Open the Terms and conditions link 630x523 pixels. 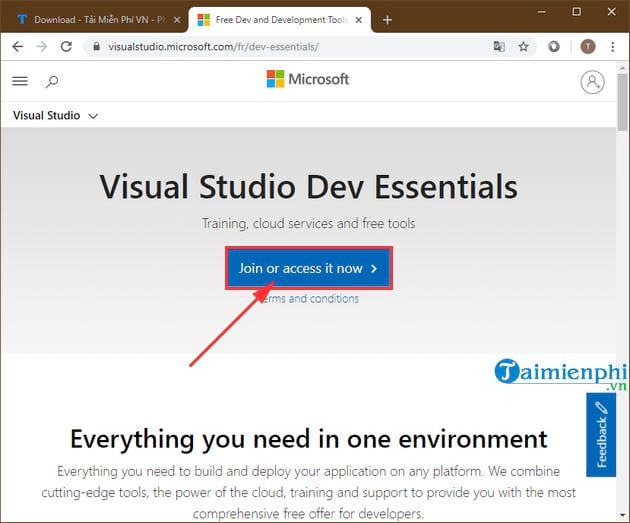coord(309,298)
